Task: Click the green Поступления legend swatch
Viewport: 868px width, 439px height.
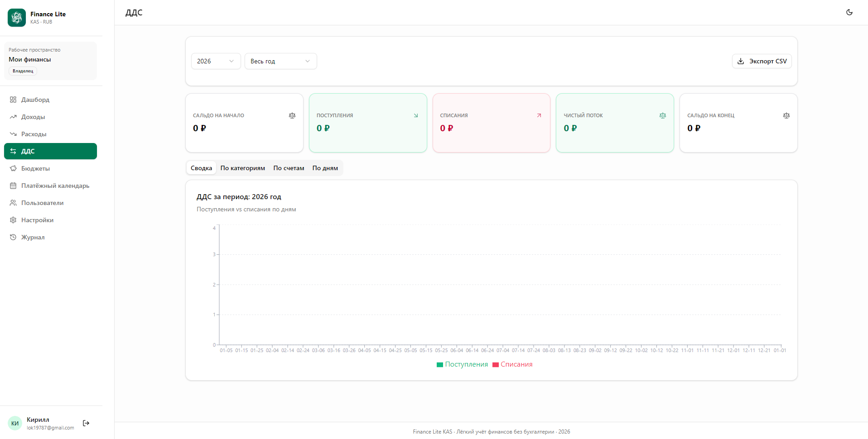Action: [x=440, y=365]
